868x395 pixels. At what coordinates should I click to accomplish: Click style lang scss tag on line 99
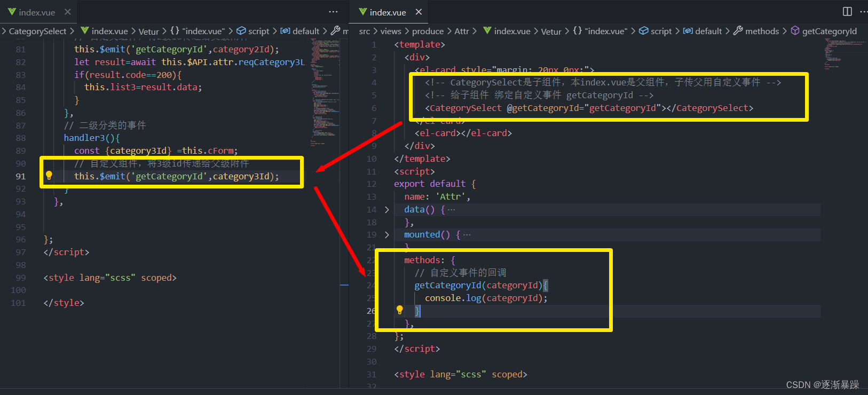[x=110, y=278]
